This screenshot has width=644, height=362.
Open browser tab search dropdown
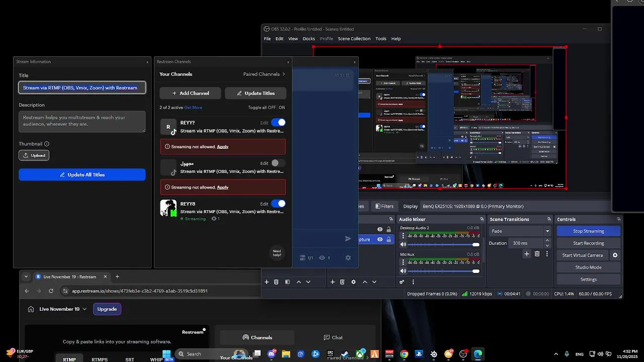point(26,277)
